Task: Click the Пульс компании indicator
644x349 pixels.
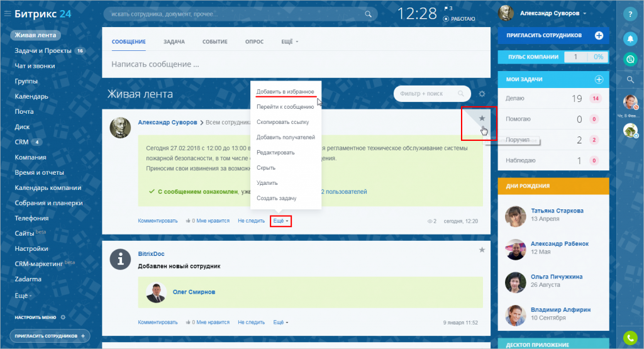Action: (553, 57)
